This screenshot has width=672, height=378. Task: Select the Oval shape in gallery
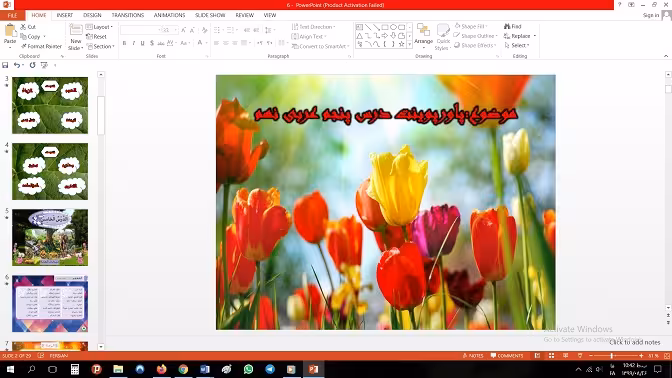(393, 27)
